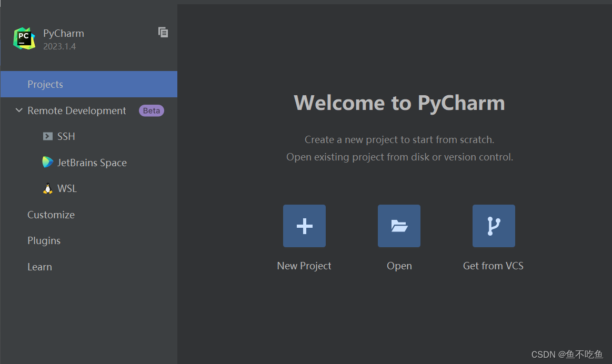Click the New Project plus button
The width and height of the screenshot is (612, 364).
point(305,226)
